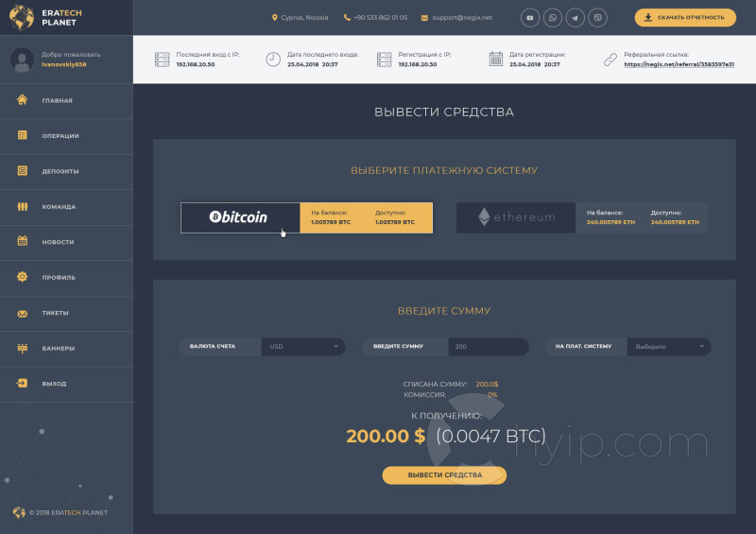Click the envelope icon beside Тикеты

(22, 314)
